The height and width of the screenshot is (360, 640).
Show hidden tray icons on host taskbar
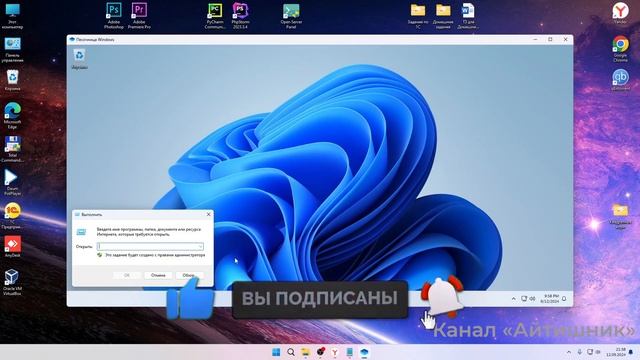point(569,352)
